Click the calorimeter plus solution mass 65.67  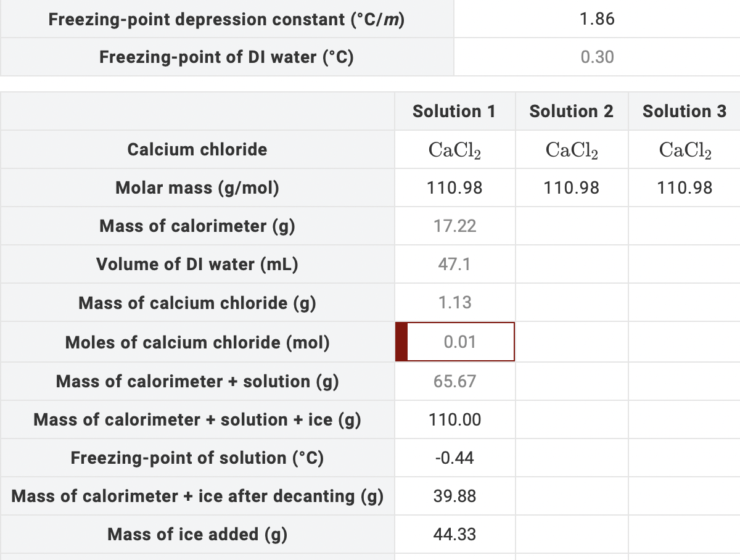[x=454, y=381]
